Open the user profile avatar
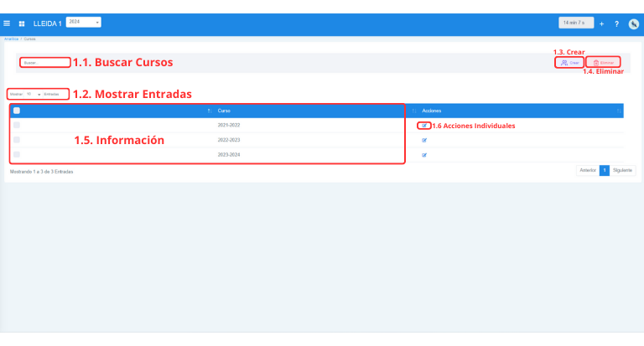644x346 pixels. [633, 23]
